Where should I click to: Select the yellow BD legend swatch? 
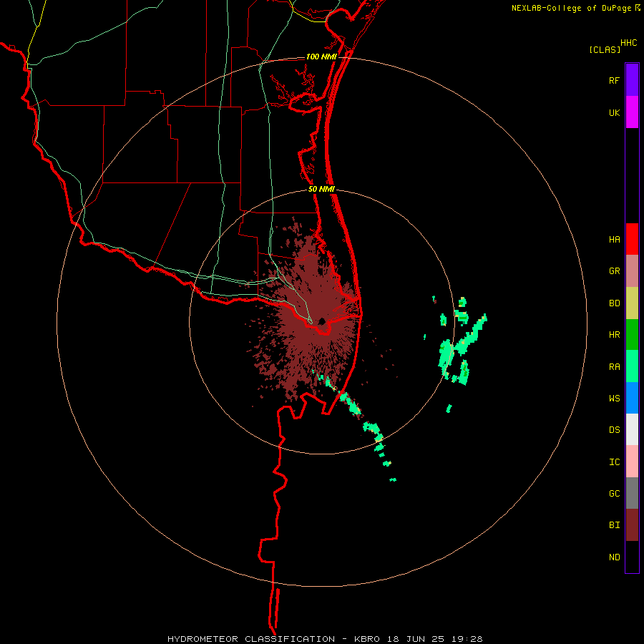[632, 303]
